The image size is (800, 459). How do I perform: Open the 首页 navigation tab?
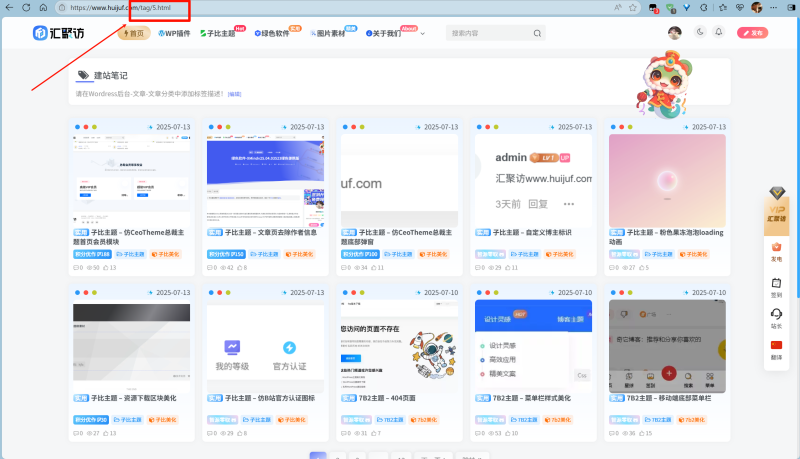134,33
